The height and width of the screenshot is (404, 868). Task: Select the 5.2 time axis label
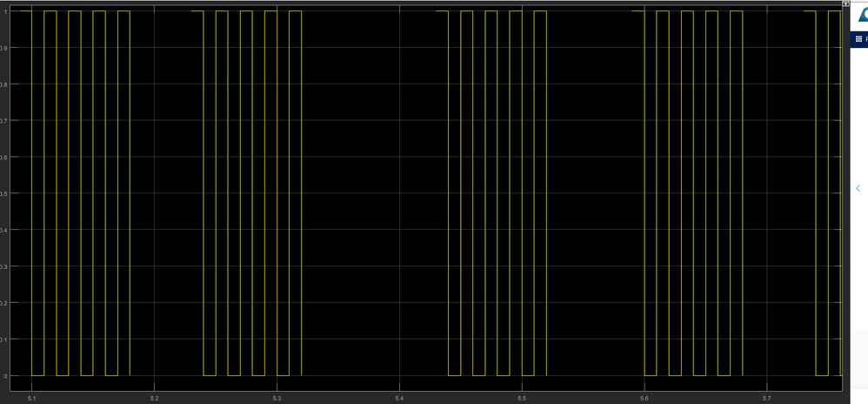click(x=154, y=398)
